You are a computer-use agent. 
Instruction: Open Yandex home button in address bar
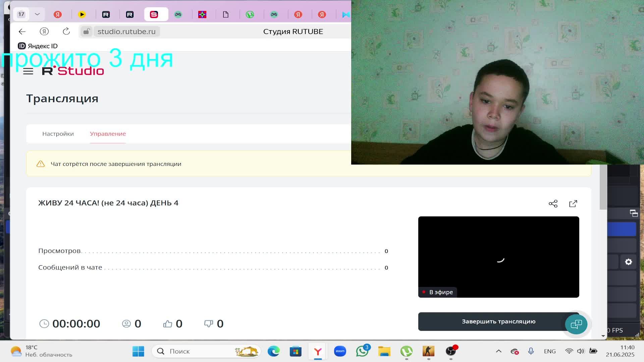tap(44, 32)
